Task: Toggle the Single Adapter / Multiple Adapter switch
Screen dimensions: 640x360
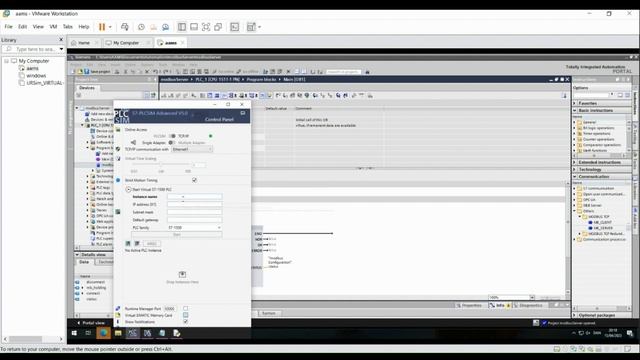Action: coord(172,142)
